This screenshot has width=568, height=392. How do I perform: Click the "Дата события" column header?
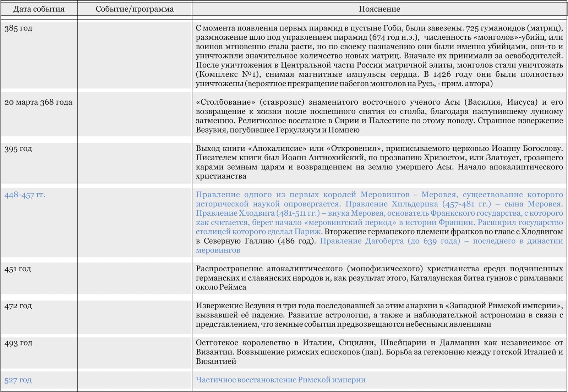tap(39, 9)
